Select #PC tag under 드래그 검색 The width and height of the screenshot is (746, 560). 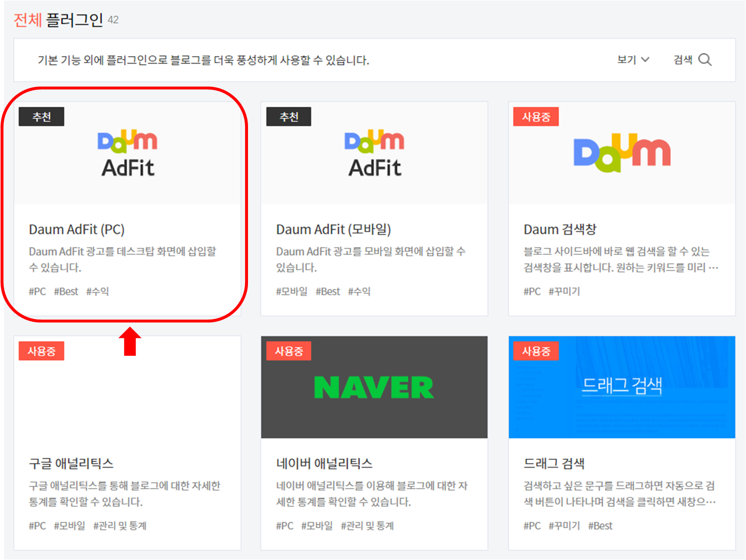(x=532, y=526)
